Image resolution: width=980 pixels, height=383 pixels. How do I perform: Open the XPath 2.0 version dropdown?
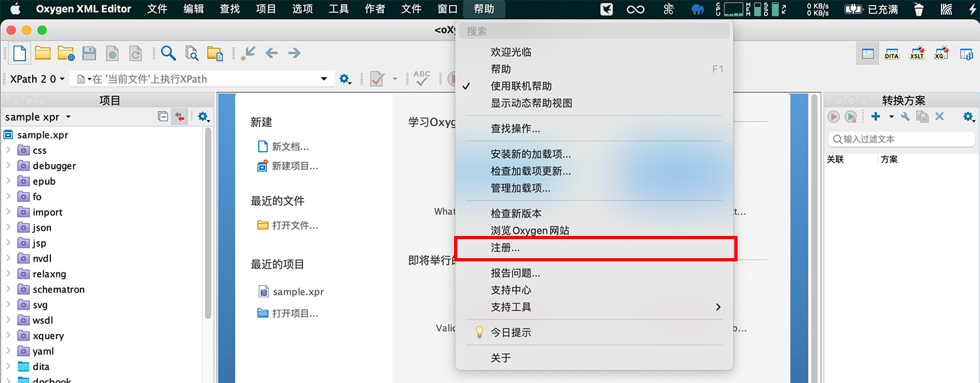click(37, 79)
